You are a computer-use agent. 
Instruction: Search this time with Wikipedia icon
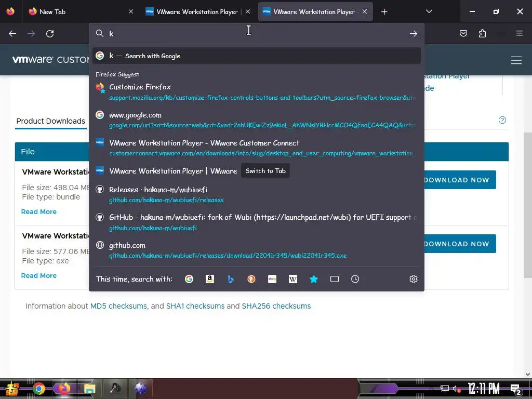point(293,279)
